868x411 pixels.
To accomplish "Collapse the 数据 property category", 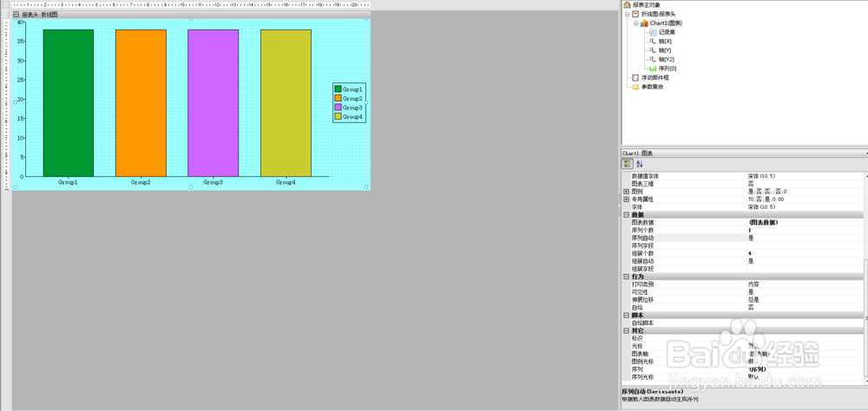I will click(626, 215).
